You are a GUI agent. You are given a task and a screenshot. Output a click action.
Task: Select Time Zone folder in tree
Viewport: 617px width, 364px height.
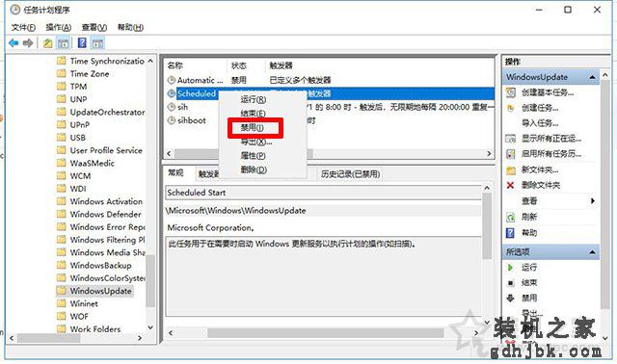(90, 74)
